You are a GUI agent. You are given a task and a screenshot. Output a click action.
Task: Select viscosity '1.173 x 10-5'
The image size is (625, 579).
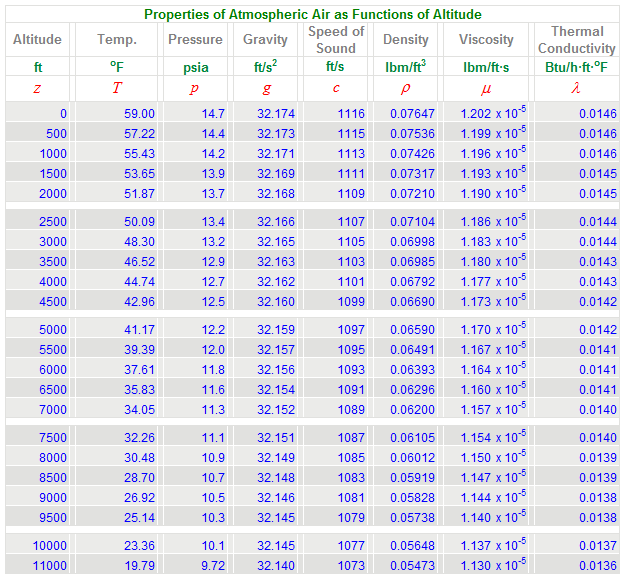click(x=493, y=301)
